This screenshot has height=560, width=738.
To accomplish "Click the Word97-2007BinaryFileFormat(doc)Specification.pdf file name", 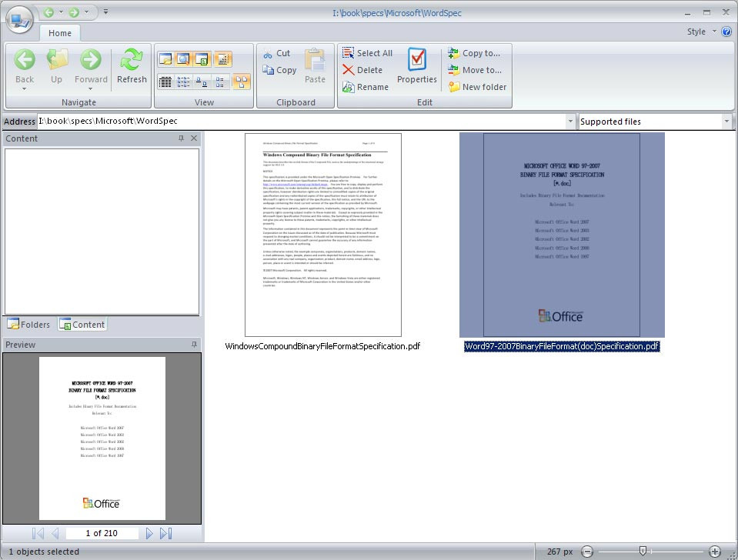I will point(562,346).
